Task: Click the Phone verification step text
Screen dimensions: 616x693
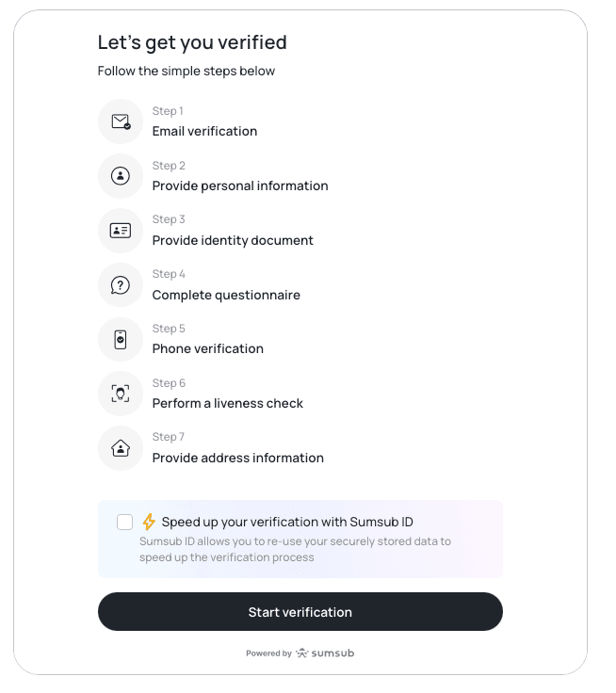Action: 207,348
